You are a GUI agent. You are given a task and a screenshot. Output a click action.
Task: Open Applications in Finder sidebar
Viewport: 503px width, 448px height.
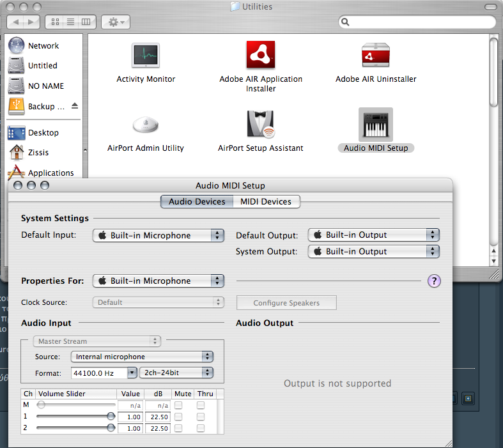(41, 173)
